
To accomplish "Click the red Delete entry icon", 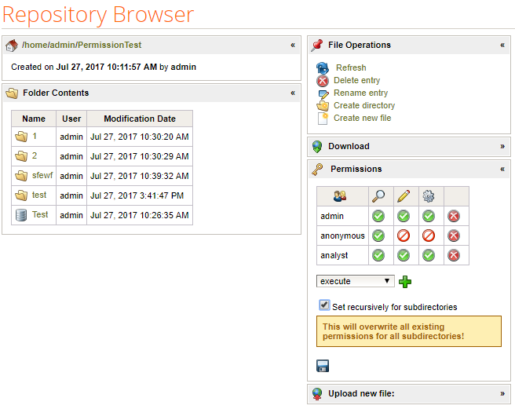I will coord(323,81).
